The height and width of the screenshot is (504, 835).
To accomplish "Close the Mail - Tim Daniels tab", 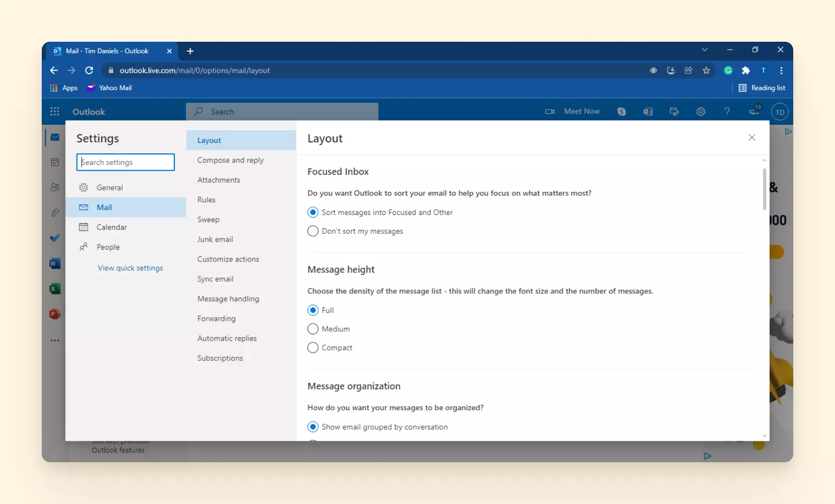I will click(169, 51).
